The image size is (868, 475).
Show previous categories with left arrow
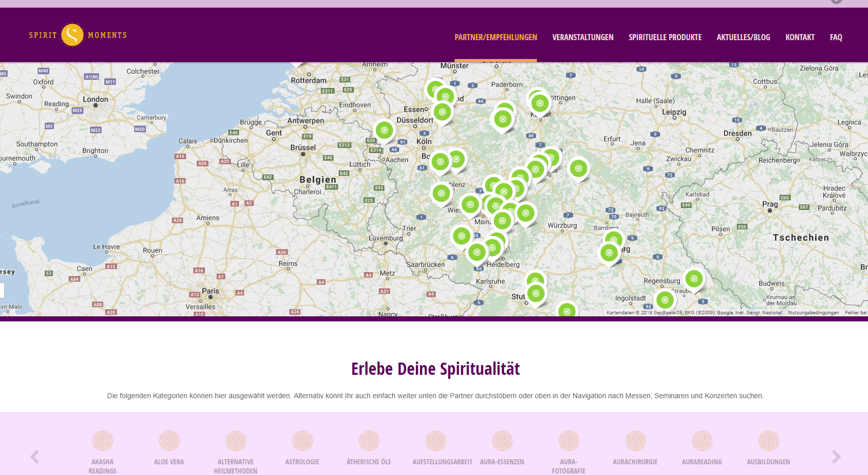pos(35,457)
